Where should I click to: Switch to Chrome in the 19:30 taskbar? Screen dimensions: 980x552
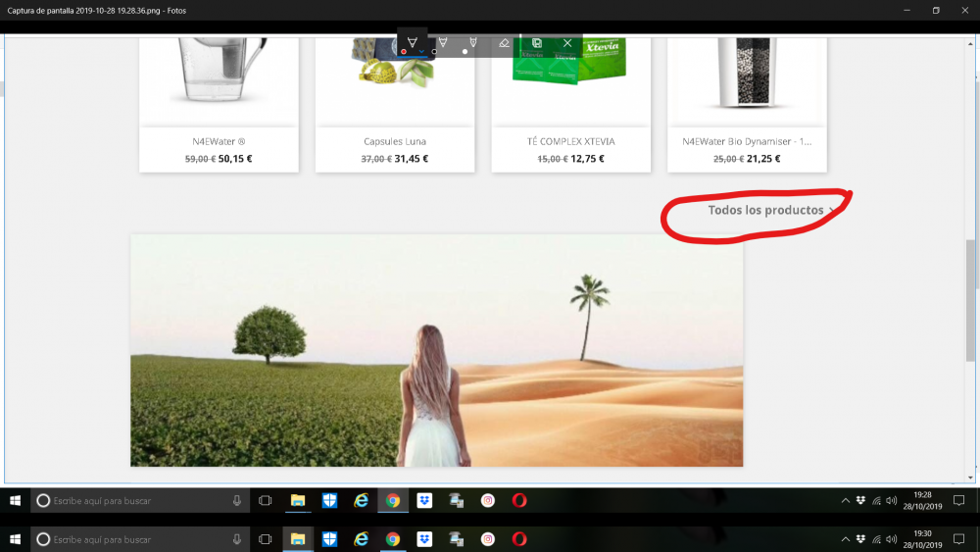(393, 539)
